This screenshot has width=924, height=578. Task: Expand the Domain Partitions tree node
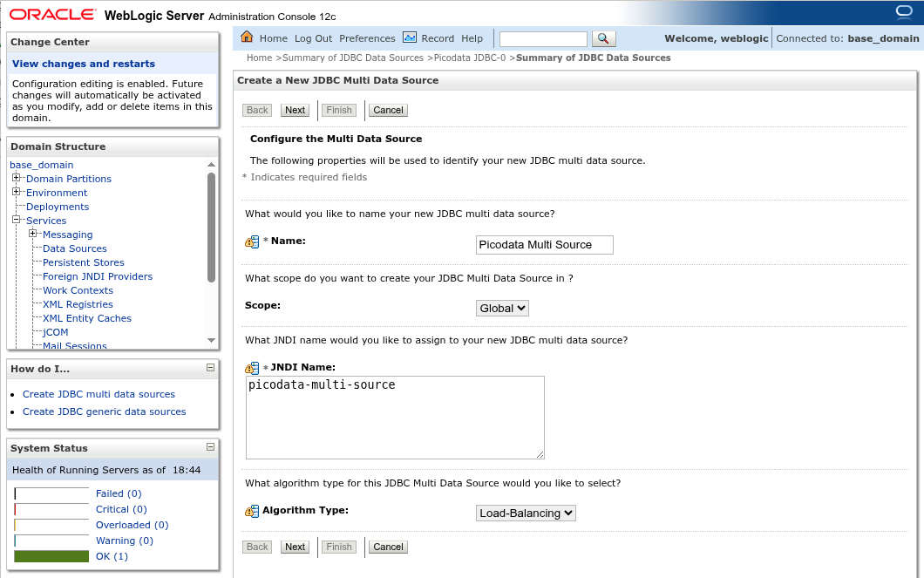pyautogui.click(x=16, y=178)
